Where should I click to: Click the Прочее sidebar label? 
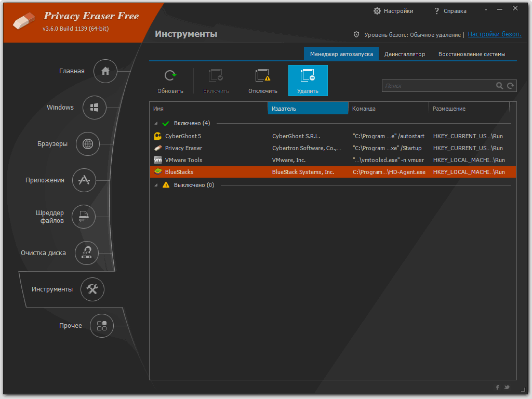[71, 325]
